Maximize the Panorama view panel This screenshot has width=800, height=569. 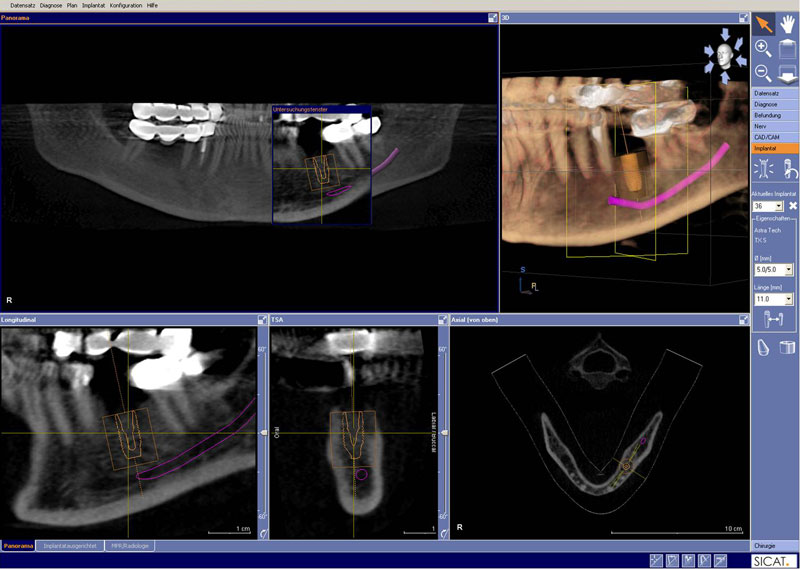click(x=493, y=18)
